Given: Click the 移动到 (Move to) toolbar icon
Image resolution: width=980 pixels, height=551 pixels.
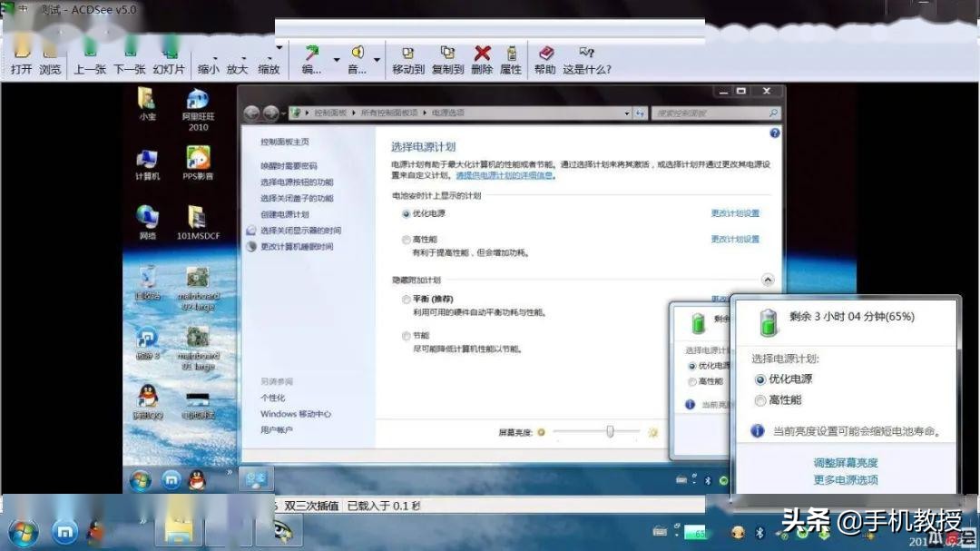Looking at the screenshot, I should [x=407, y=59].
